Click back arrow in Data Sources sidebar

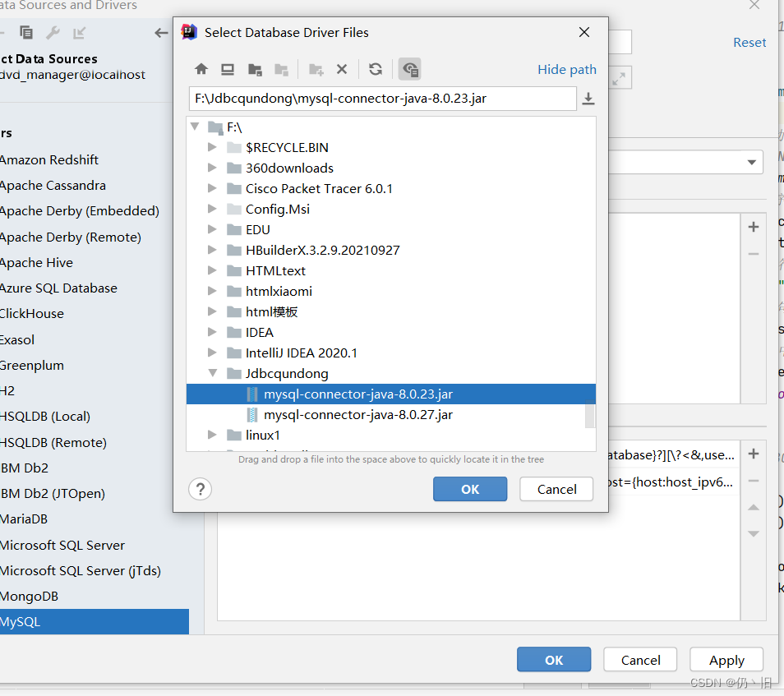(x=161, y=33)
